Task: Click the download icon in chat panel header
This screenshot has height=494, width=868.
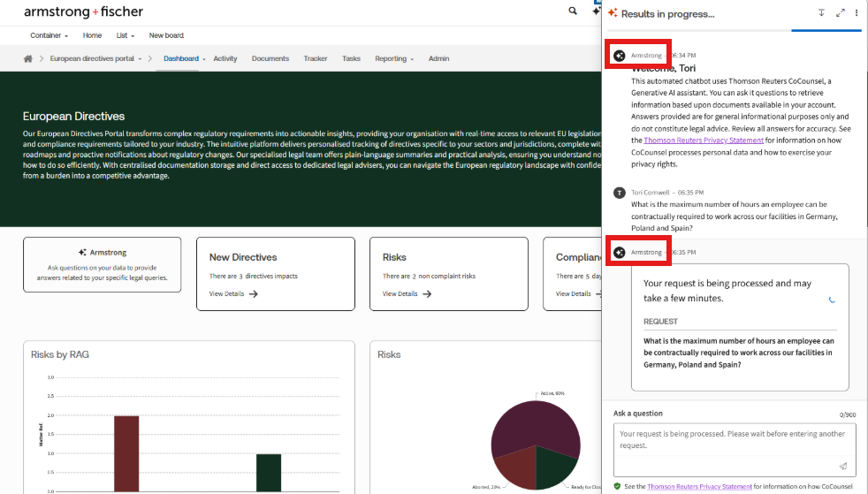Action: click(821, 13)
